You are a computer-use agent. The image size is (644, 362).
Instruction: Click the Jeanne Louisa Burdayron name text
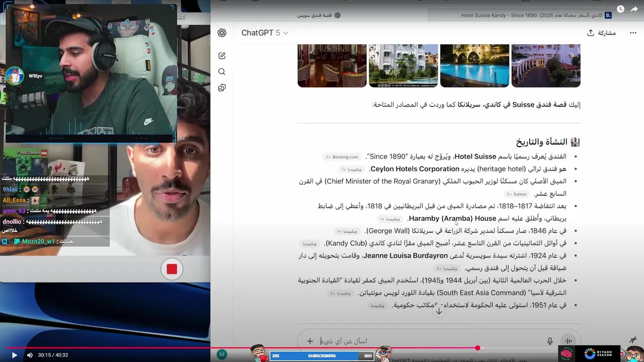pyautogui.click(x=406, y=255)
